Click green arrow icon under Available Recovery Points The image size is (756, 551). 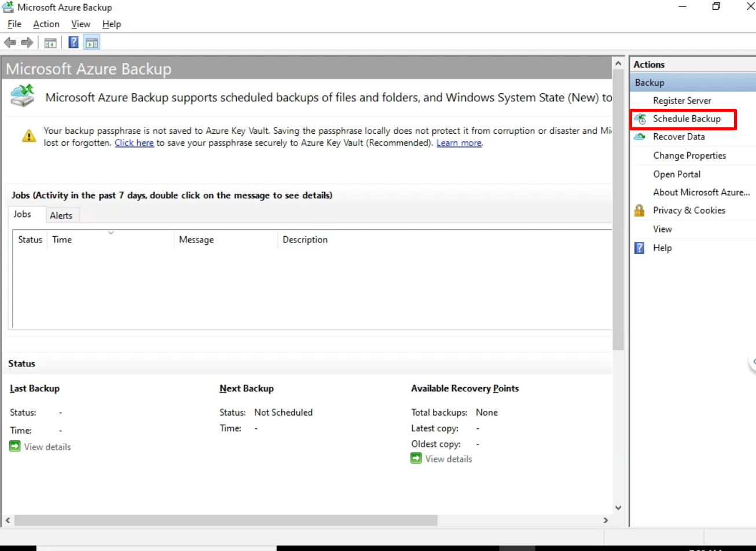click(x=416, y=458)
